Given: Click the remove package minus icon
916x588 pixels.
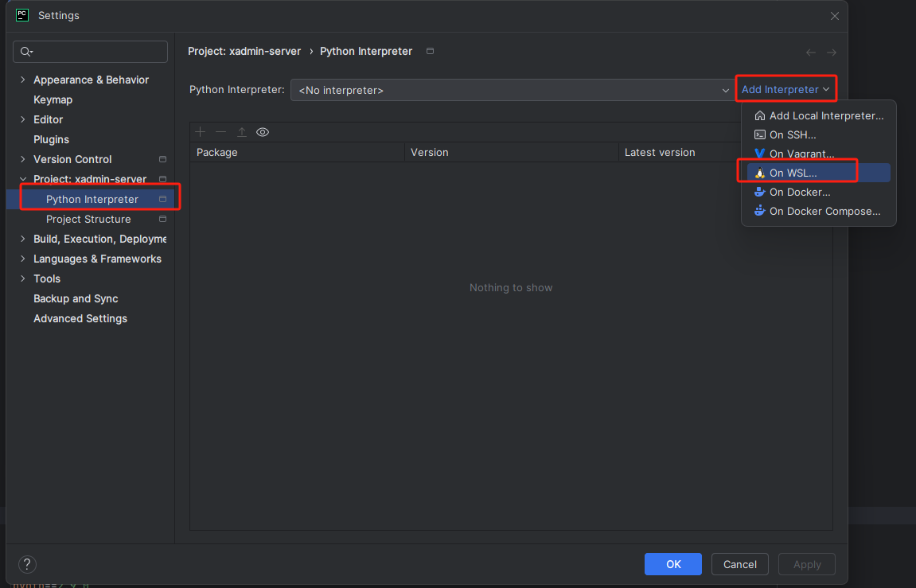Looking at the screenshot, I should pos(220,132).
